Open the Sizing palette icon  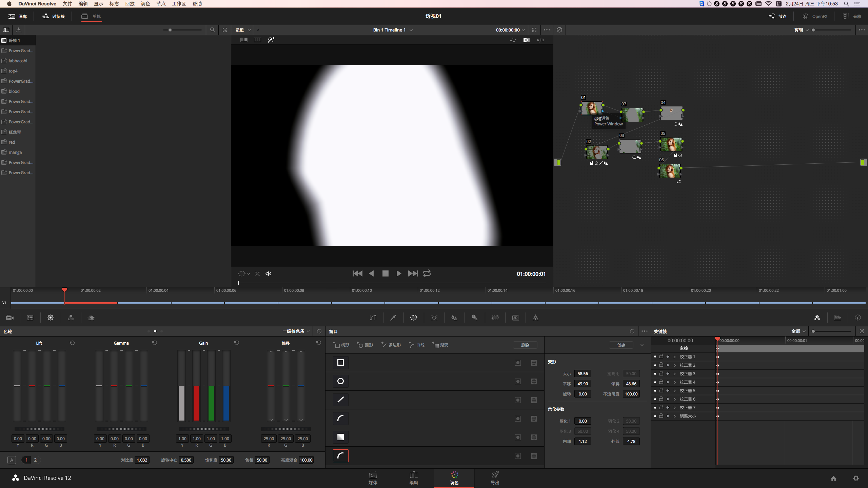[495, 318]
